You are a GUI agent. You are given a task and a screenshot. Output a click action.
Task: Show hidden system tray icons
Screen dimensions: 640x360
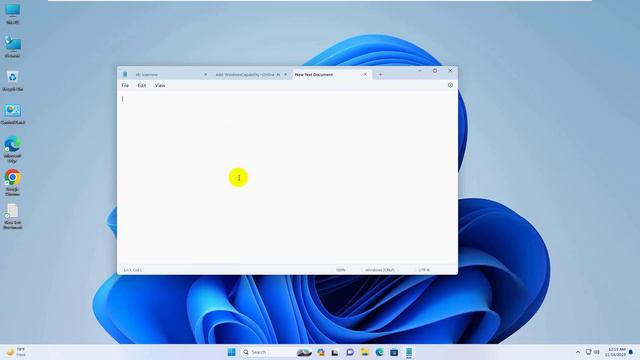tap(578, 352)
